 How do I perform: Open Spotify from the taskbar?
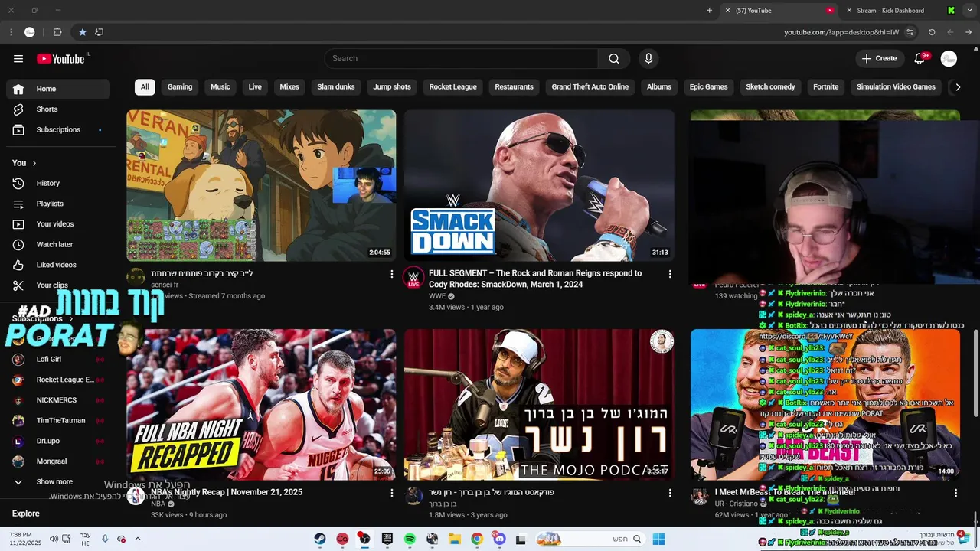410,539
